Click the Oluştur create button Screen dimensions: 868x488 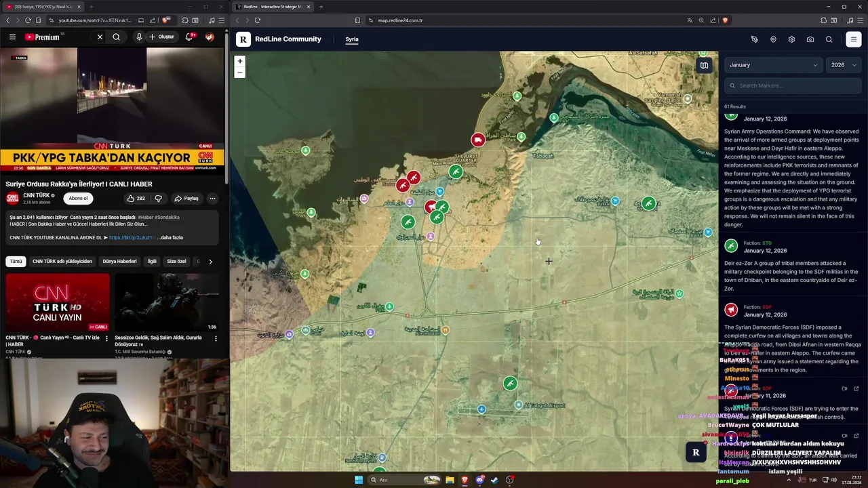pos(162,37)
